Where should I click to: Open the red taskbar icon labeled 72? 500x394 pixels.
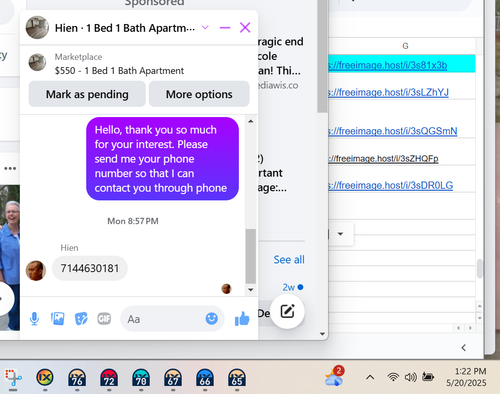(x=109, y=378)
